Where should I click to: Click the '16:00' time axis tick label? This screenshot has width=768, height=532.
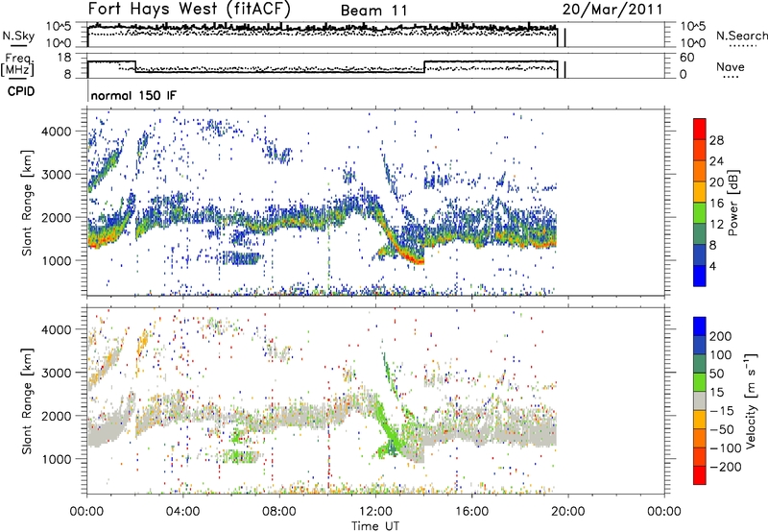471,512
